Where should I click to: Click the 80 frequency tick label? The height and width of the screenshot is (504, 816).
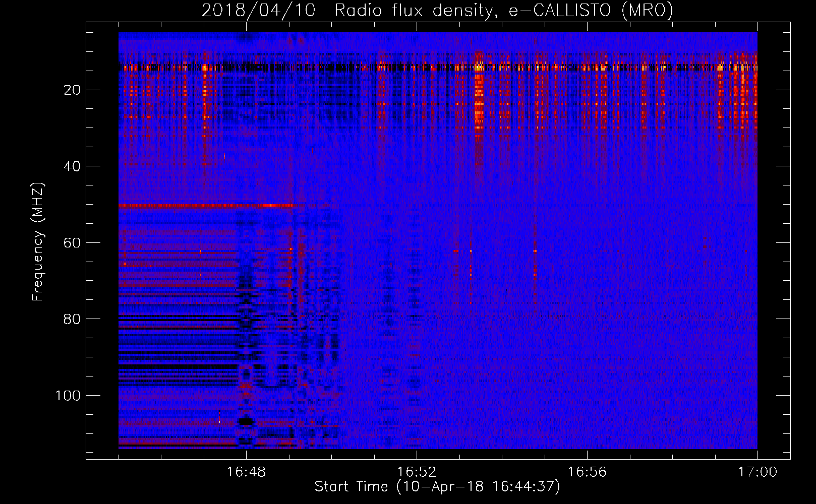[73, 319]
